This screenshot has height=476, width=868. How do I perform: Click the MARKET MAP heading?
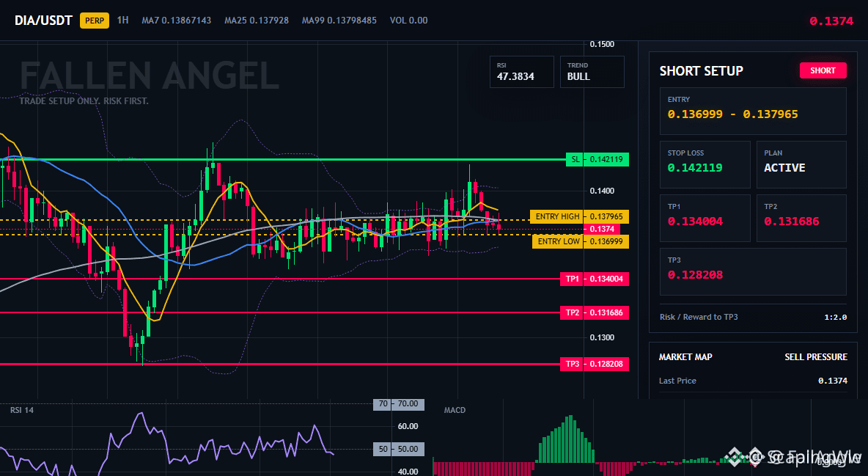pyautogui.click(x=685, y=357)
